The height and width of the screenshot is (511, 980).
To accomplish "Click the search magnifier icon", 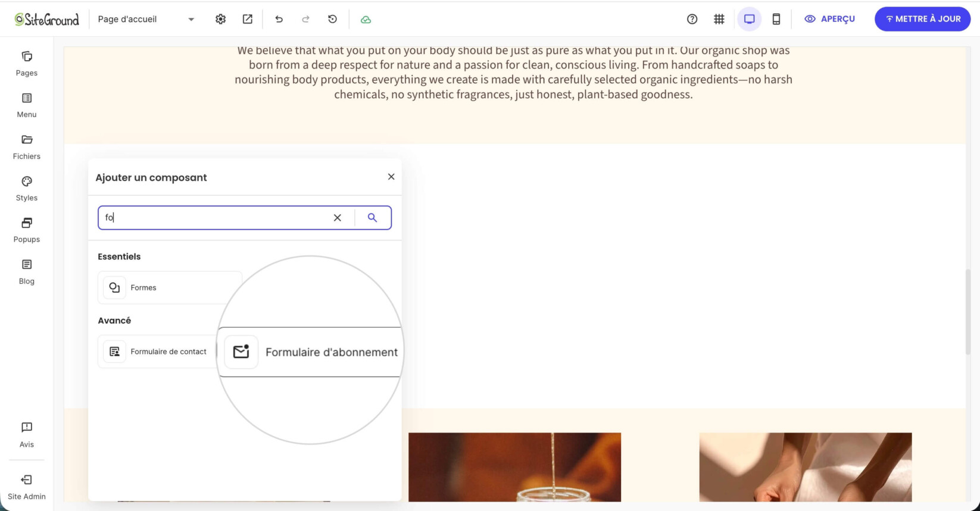I will (x=372, y=218).
